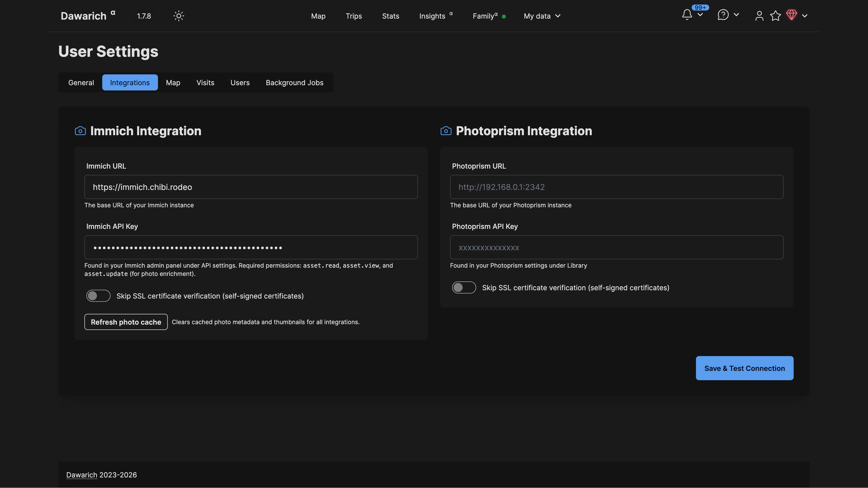Click the 'Photoprism URL' label
This screenshot has height=488, width=868.
(479, 166)
